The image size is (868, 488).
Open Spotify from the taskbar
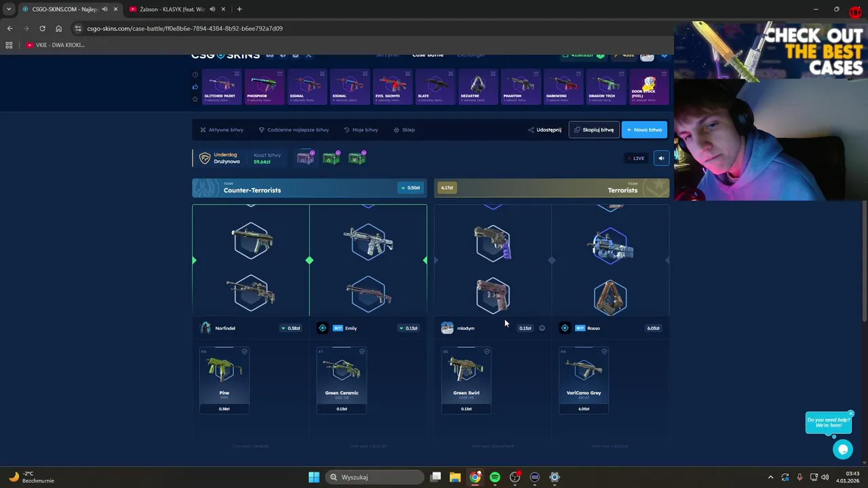[495, 477]
